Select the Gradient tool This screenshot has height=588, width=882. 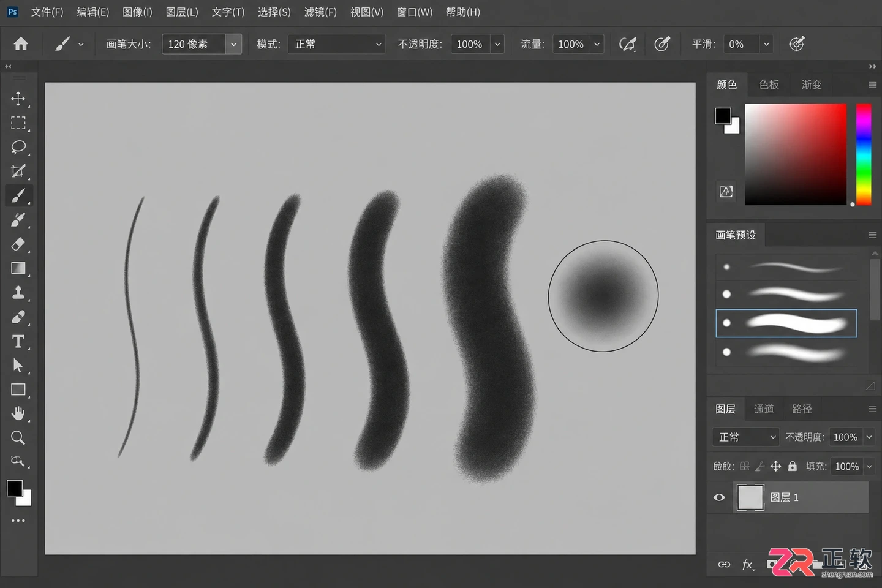(18, 268)
